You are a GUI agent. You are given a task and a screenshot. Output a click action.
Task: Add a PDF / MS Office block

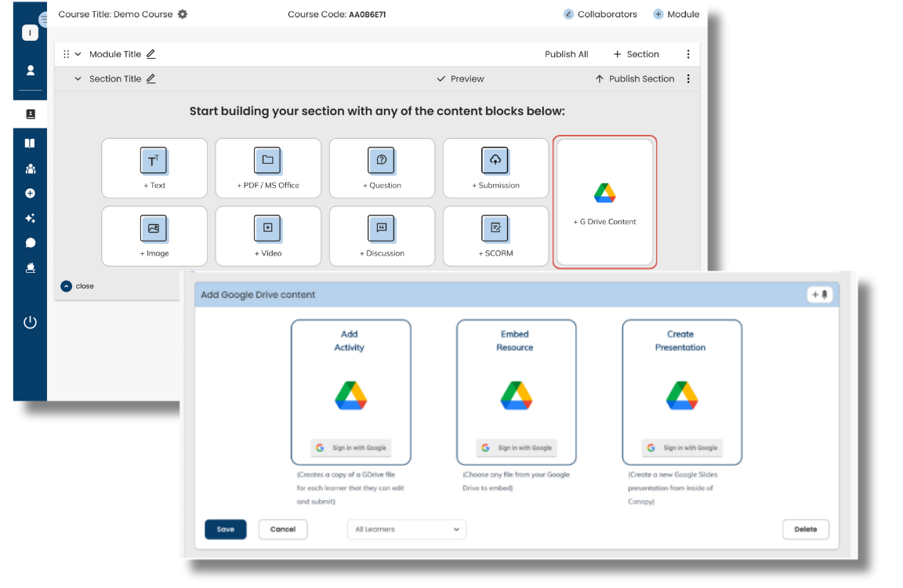coord(268,168)
